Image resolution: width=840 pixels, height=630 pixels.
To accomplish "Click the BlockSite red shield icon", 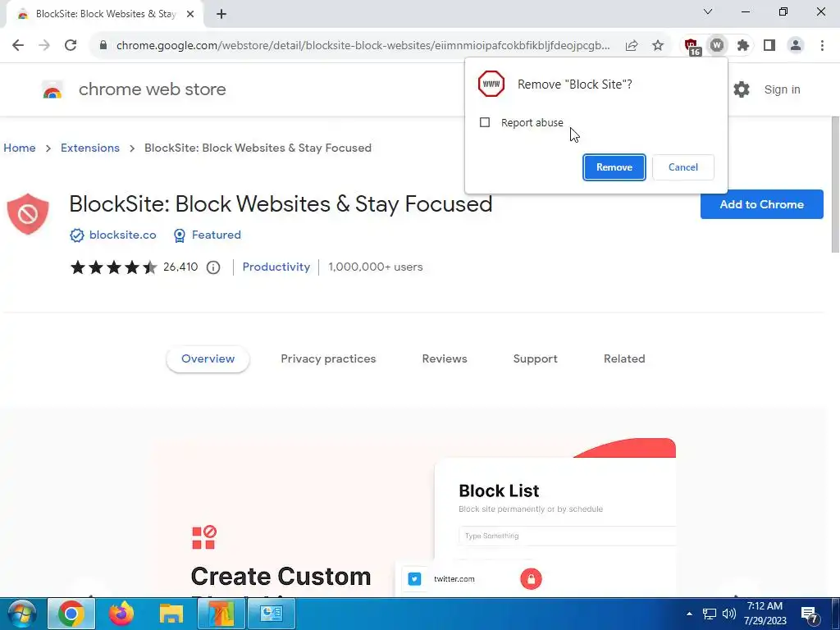I will pos(28,214).
